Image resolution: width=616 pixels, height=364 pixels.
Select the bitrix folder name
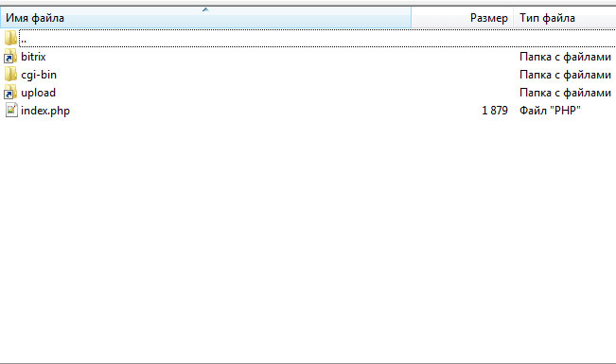coord(33,57)
